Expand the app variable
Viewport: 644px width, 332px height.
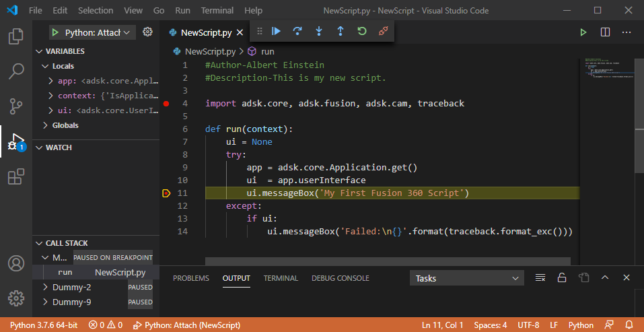click(50, 81)
